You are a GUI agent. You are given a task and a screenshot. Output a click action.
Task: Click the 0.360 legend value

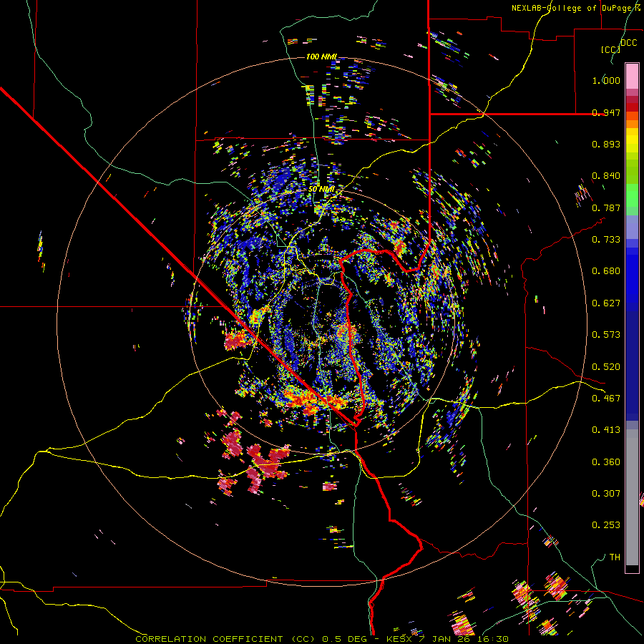point(606,462)
